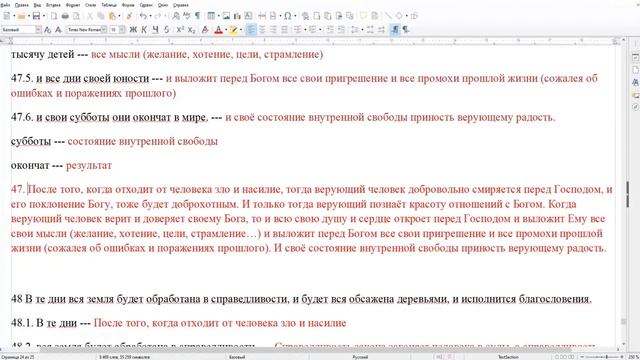Click the Open folder icon
This screenshot has height=360, width=640.
point(21,16)
